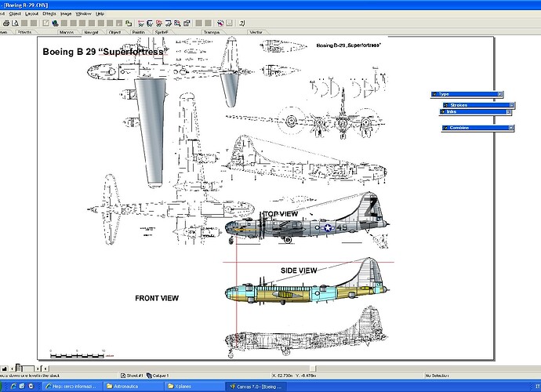
Task: Expand the Combine floating palette
Action: click(511, 128)
